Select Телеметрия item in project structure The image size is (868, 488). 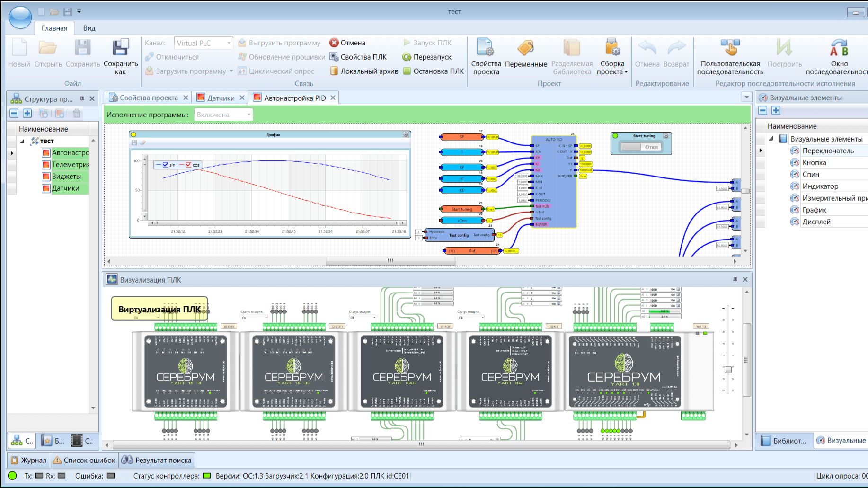coord(70,165)
